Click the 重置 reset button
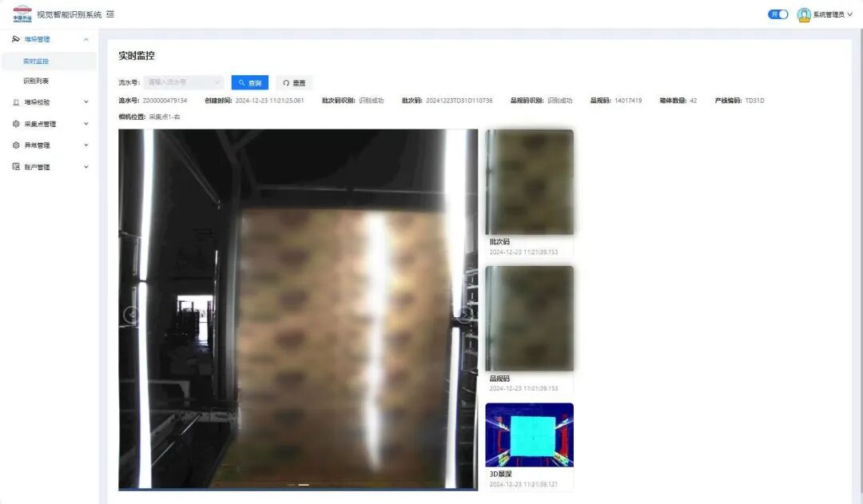The width and height of the screenshot is (863, 504). tap(294, 82)
